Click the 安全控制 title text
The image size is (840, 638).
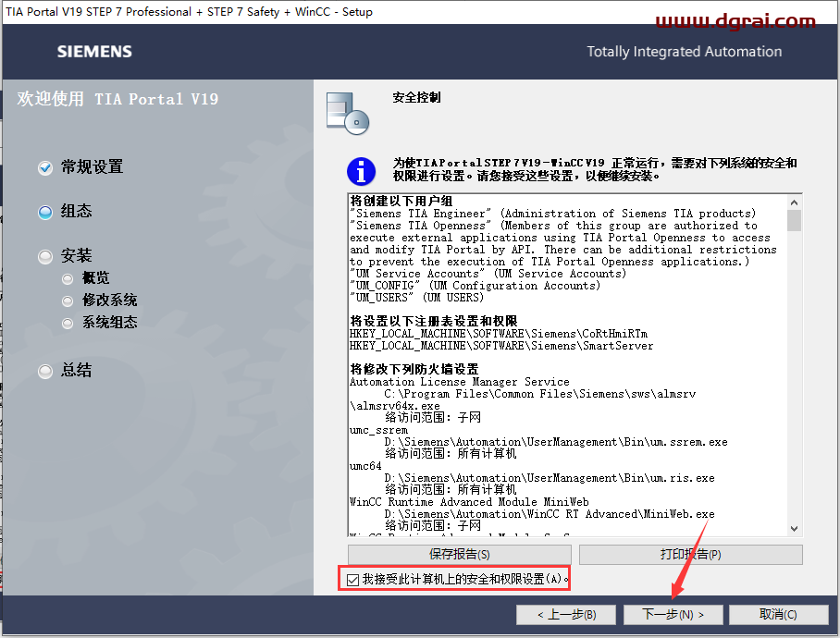[x=417, y=97]
